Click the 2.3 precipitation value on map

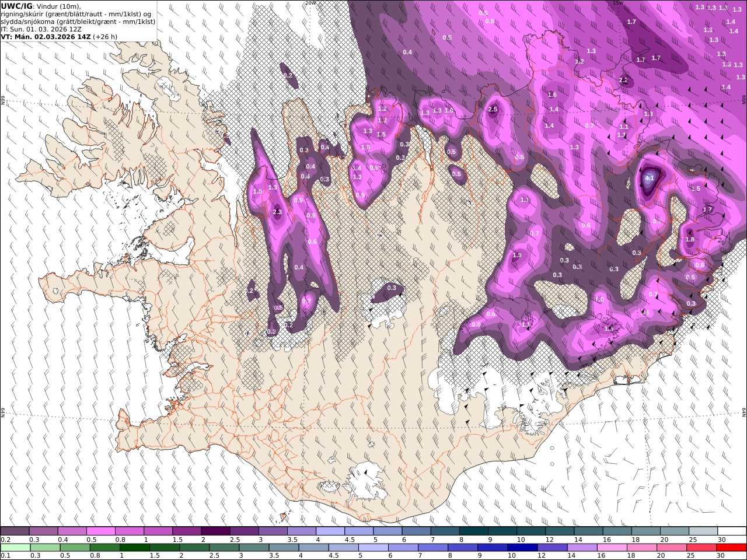point(277,212)
